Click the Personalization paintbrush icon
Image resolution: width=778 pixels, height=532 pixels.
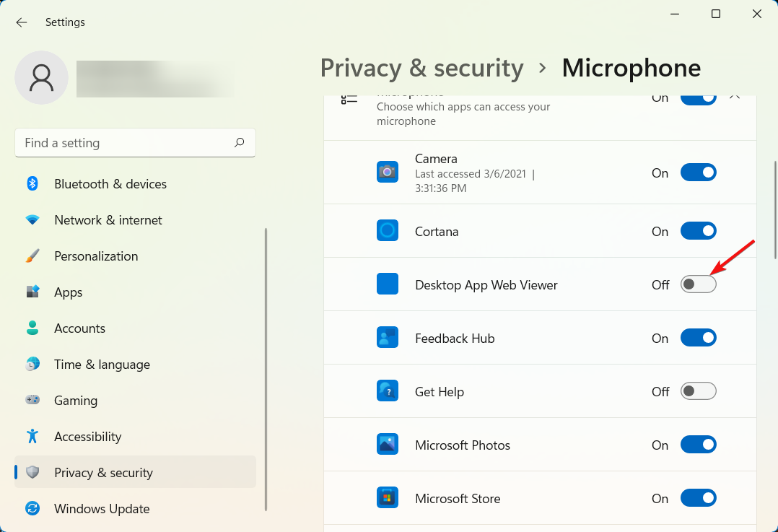(x=32, y=256)
